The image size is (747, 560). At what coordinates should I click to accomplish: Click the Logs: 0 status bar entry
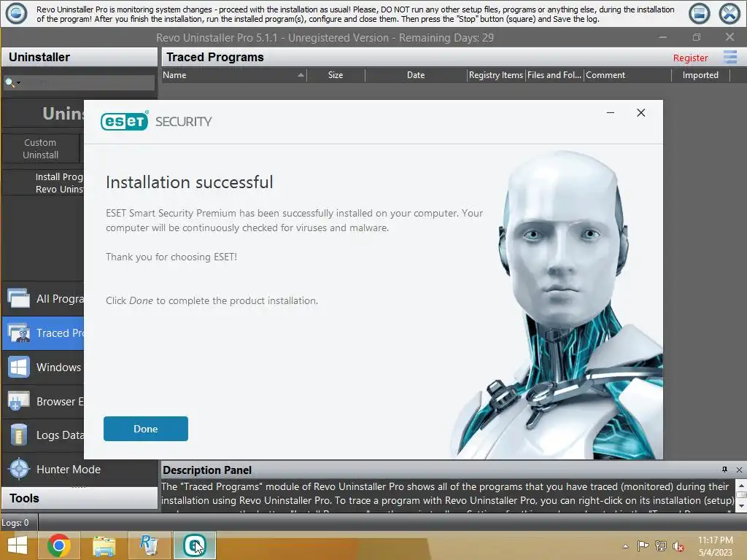coord(15,523)
